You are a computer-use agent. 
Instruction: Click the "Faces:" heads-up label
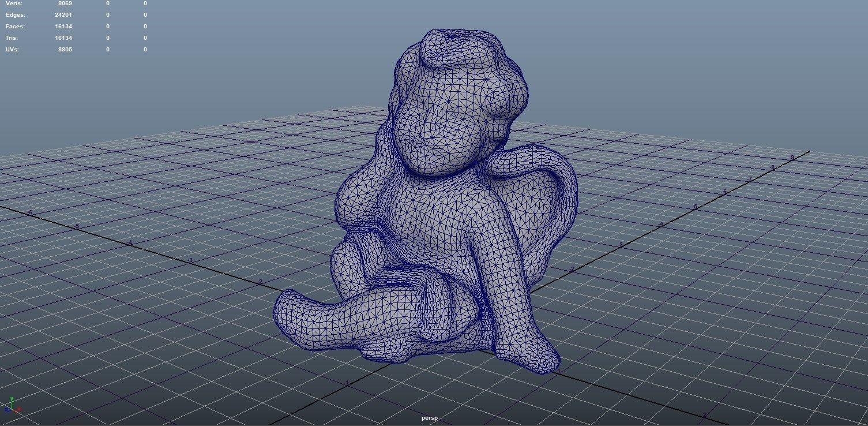coord(15,27)
